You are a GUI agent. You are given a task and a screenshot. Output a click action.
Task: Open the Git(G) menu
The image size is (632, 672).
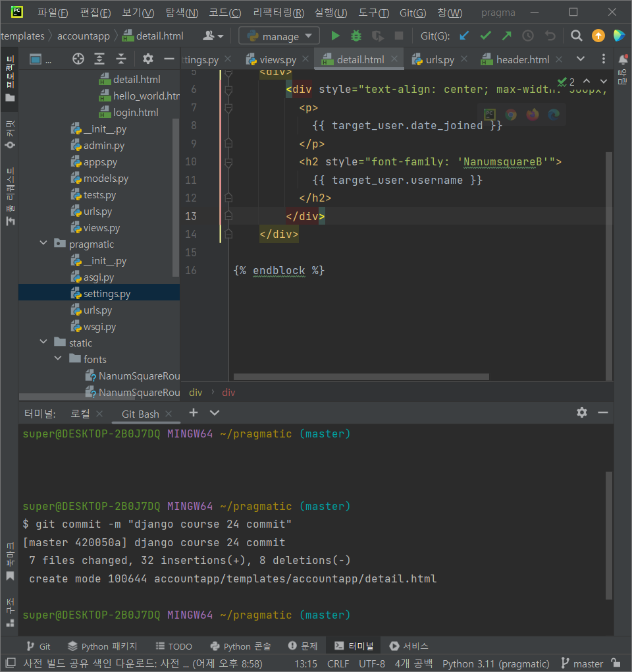tap(413, 13)
